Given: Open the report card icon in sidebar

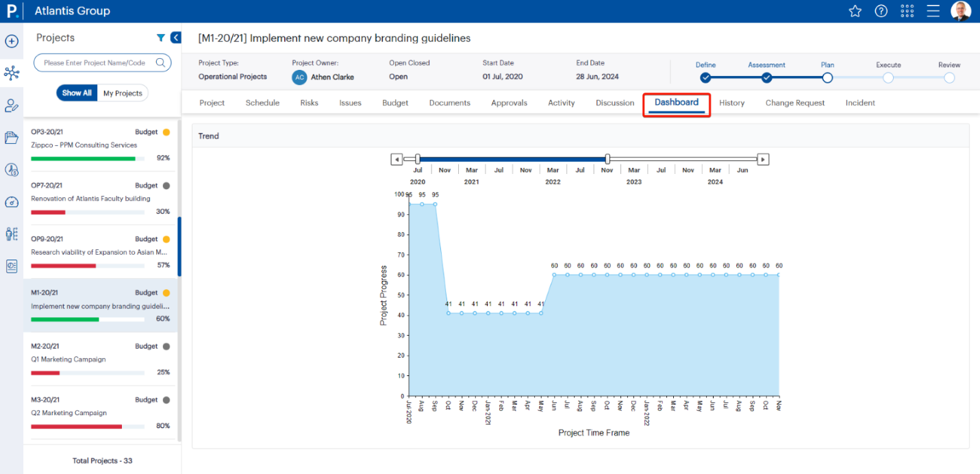Looking at the screenshot, I should click(12, 266).
